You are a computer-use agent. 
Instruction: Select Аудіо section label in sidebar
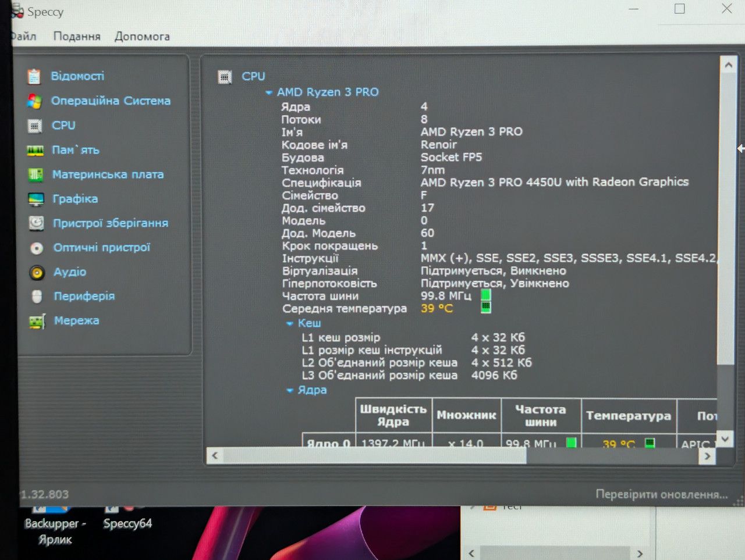point(70,272)
